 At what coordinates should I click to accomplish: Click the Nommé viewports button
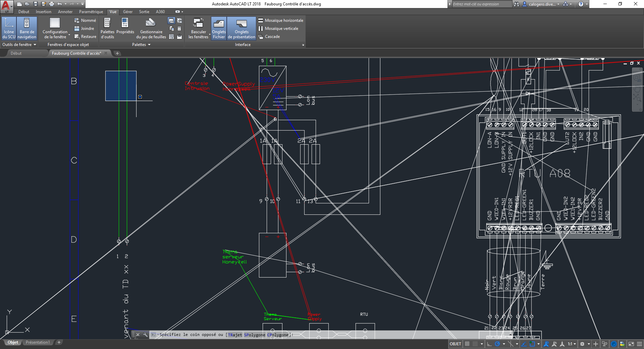coord(85,20)
